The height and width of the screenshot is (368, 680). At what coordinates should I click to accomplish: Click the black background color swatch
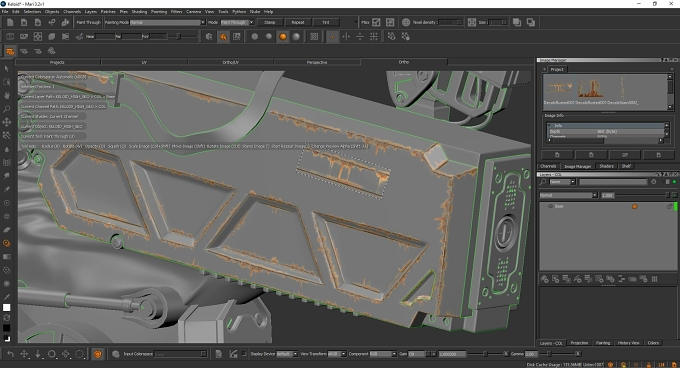click(x=7, y=328)
